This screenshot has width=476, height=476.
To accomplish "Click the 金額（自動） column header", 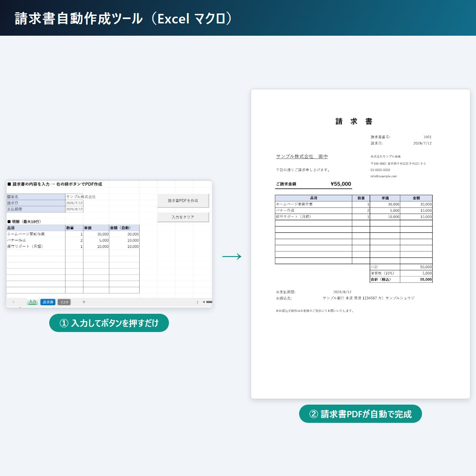I will coord(124,228).
